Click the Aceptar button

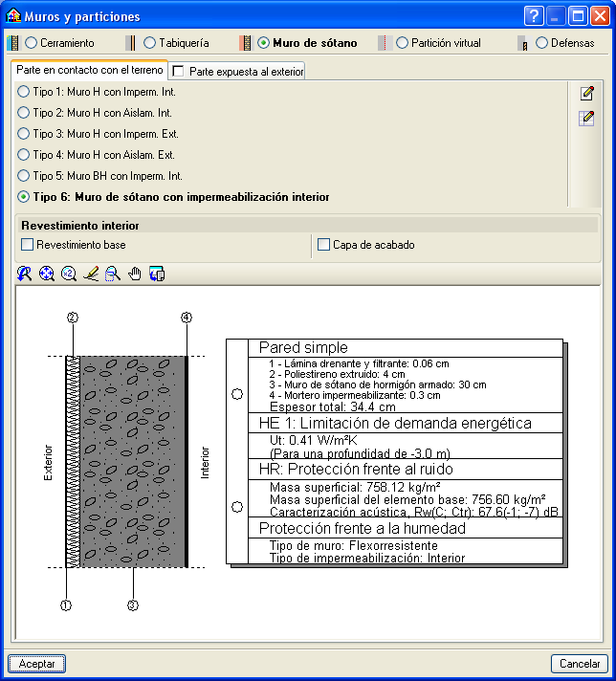(37, 664)
